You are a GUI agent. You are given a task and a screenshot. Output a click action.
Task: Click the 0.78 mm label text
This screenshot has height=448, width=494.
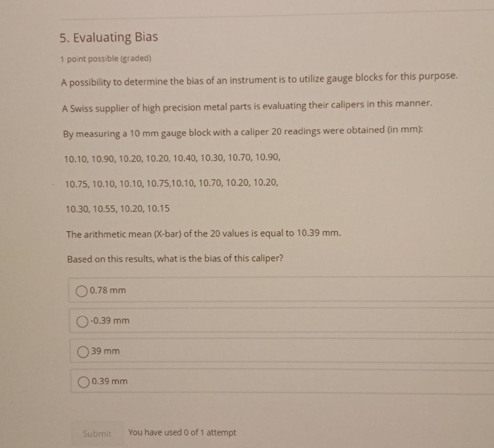pos(107,290)
